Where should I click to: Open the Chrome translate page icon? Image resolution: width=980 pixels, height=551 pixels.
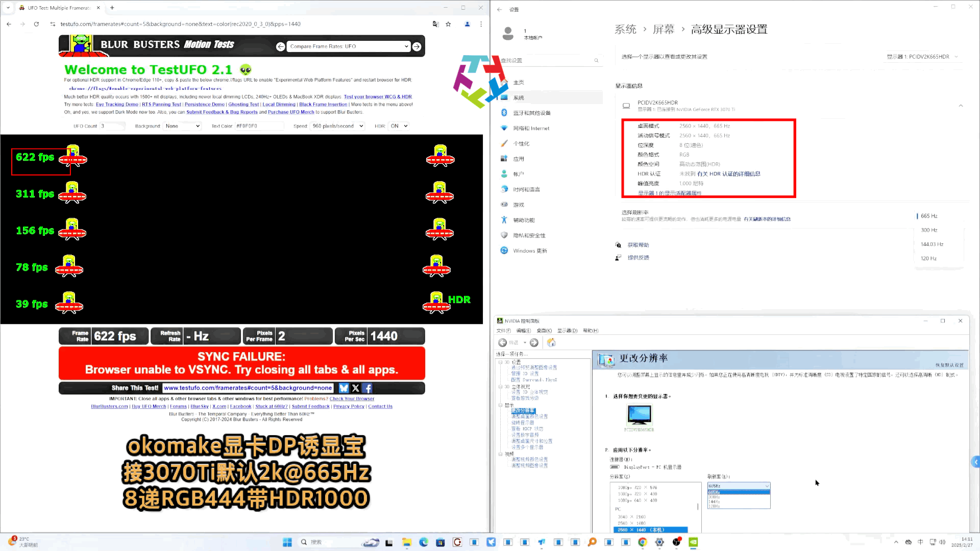point(435,24)
